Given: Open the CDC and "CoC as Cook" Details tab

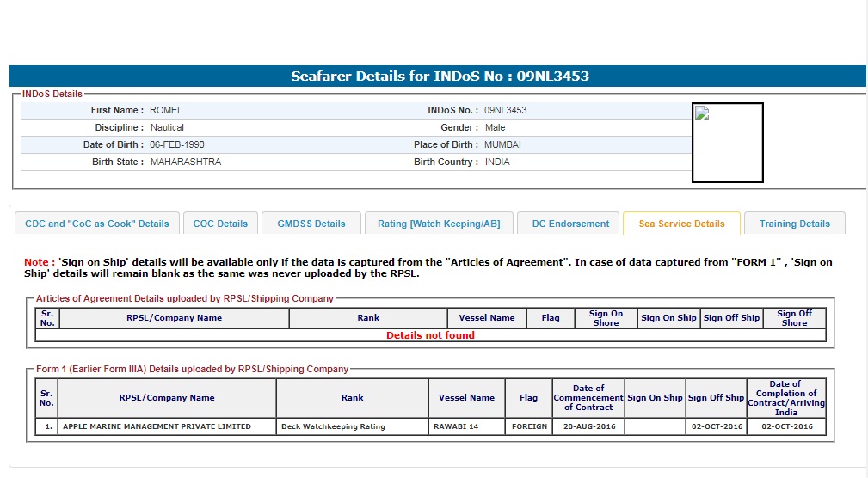Looking at the screenshot, I should (x=97, y=224).
